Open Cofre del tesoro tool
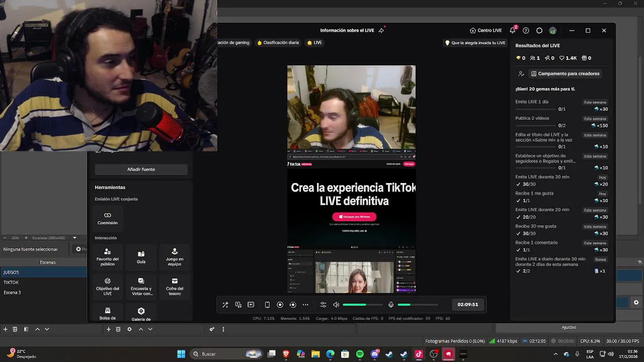Viewport: 644px width, 362px height. coord(175,286)
